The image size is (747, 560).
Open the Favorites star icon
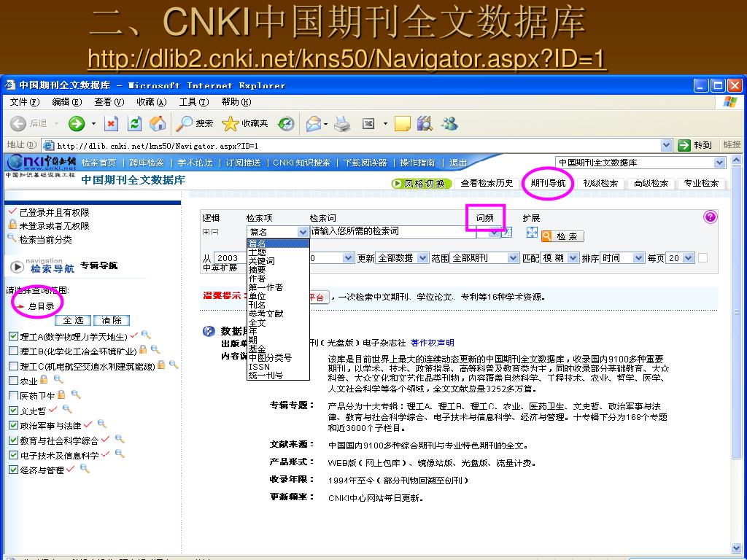[x=230, y=124]
